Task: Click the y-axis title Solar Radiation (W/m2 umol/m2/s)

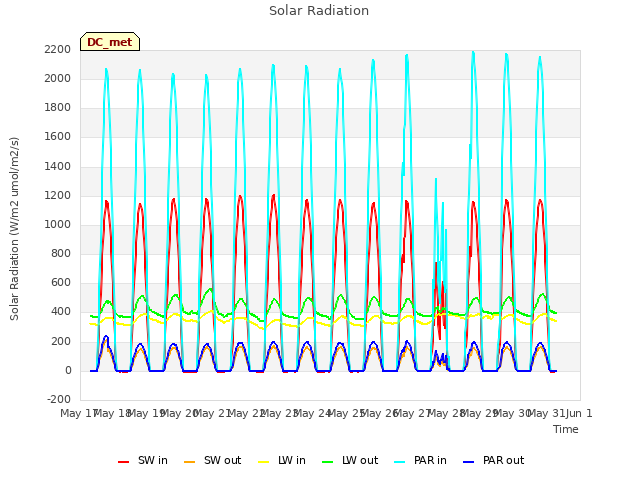Action: [x=14, y=229]
